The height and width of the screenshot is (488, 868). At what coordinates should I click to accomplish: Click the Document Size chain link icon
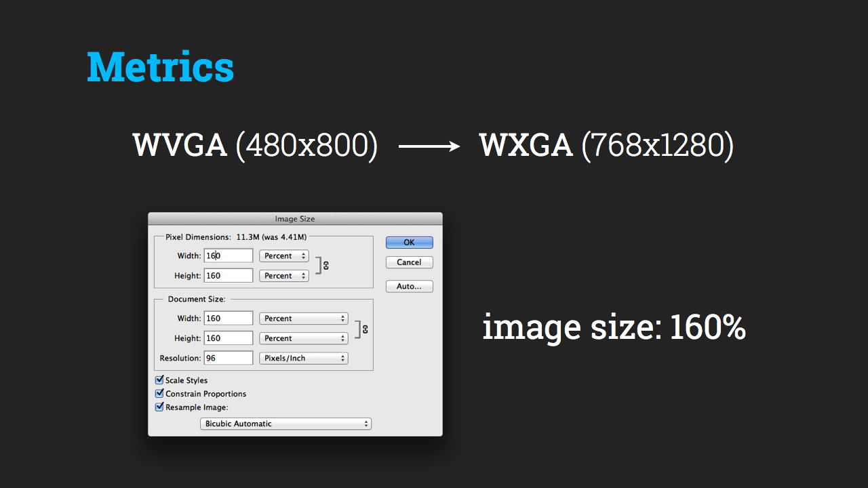point(365,329)
